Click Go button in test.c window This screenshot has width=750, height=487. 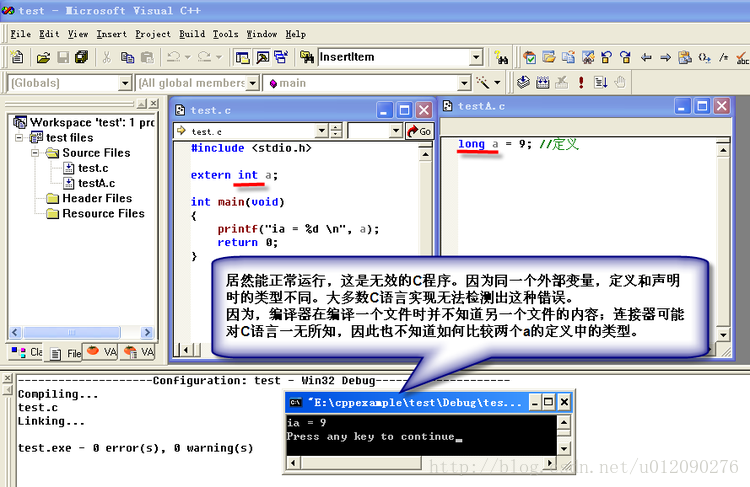419,131
